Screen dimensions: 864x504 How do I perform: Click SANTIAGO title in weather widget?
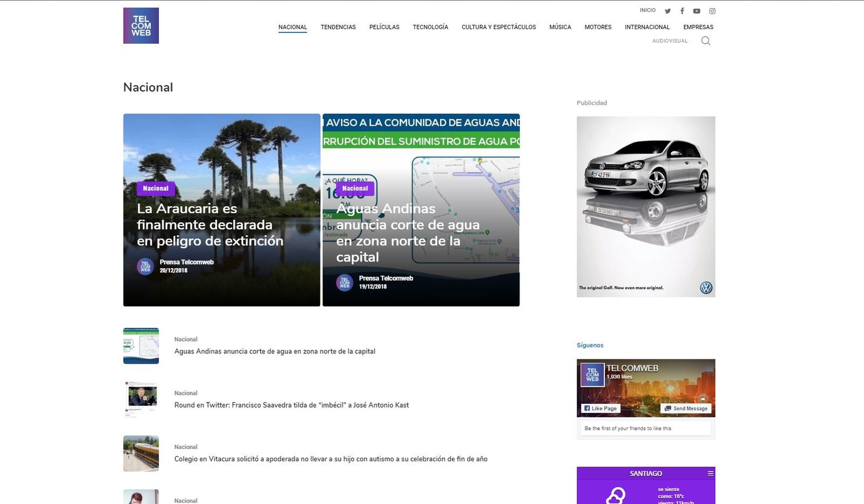[646, 474]
